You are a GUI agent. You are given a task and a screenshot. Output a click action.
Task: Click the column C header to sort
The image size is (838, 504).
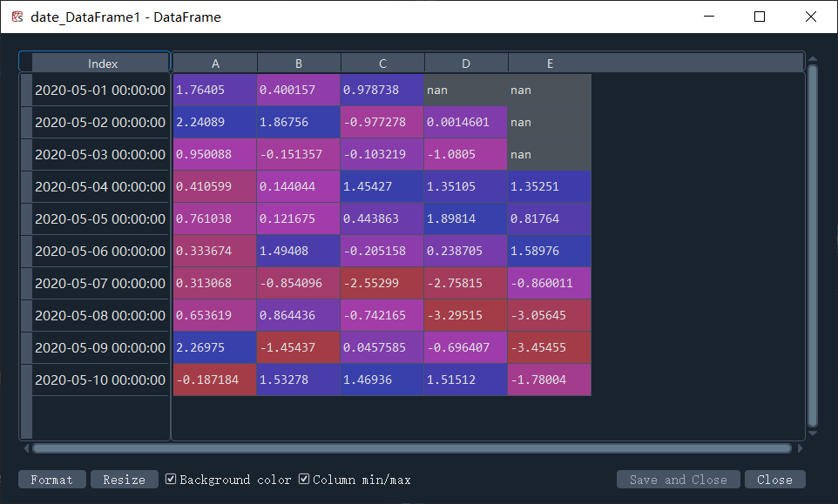pyautogui.click(x=382, y=63)
